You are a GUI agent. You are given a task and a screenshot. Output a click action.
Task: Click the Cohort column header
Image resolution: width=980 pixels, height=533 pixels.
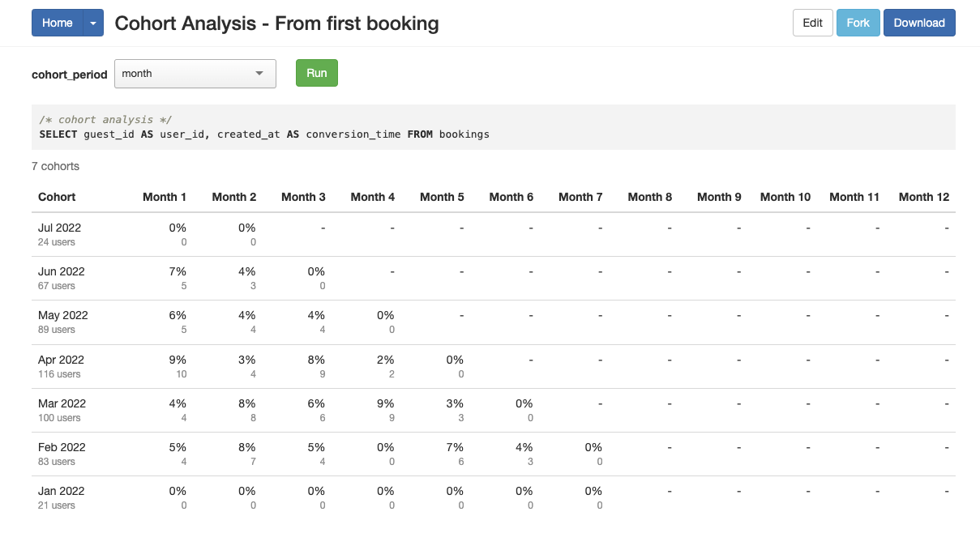(x=56, y=197)
